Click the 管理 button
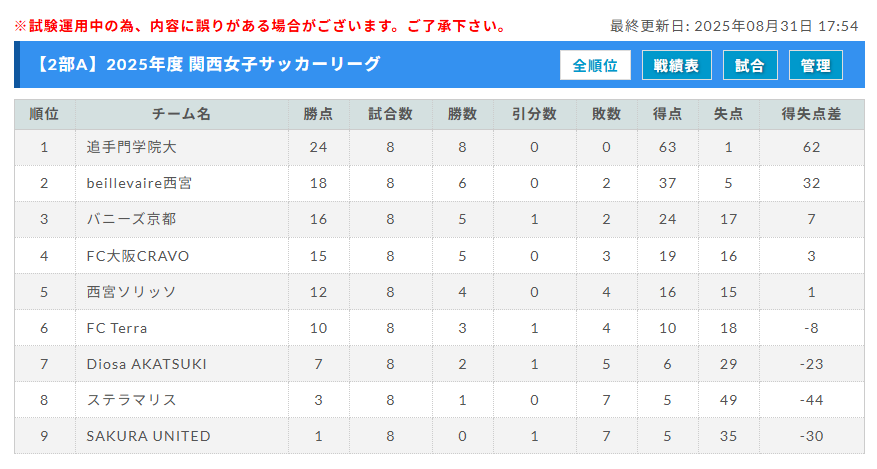This screenshot has height=469, width=877. pyautogui.click(x=815, y=65)
